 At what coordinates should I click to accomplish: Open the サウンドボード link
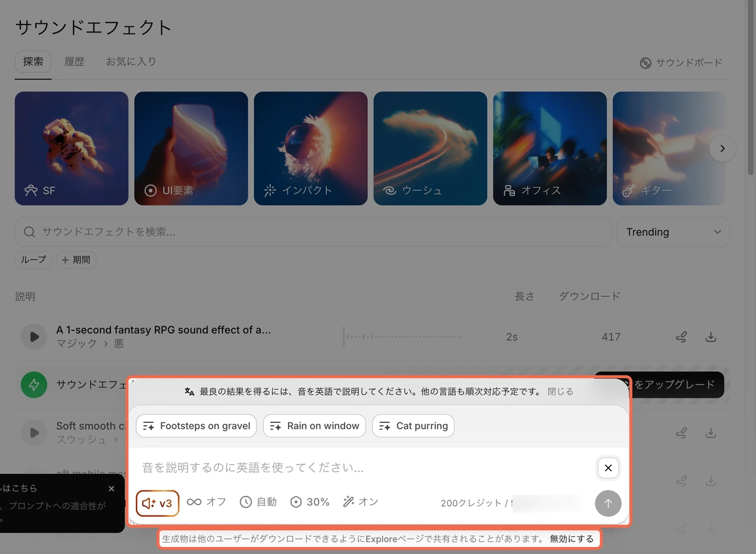(x=681, y=63)
